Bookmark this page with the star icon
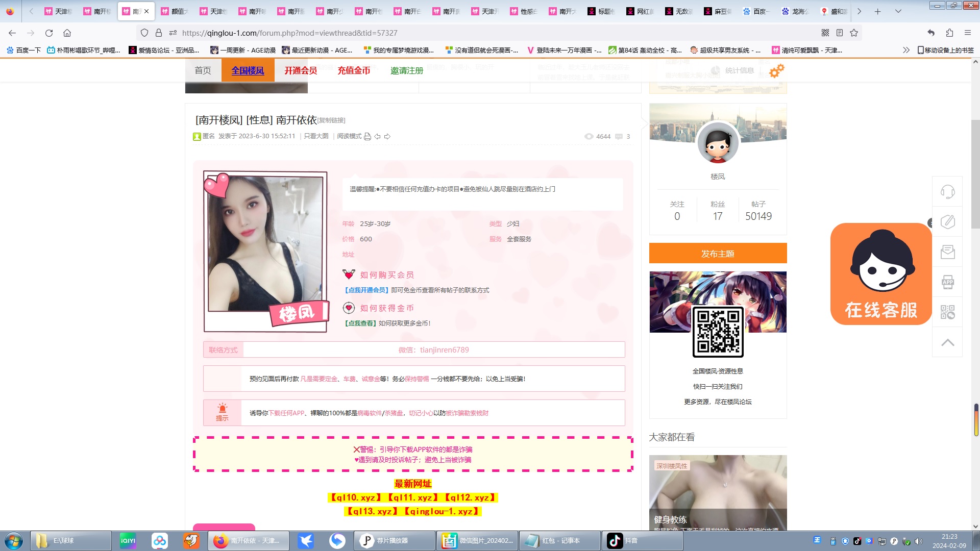 click(x=854, y=33)
